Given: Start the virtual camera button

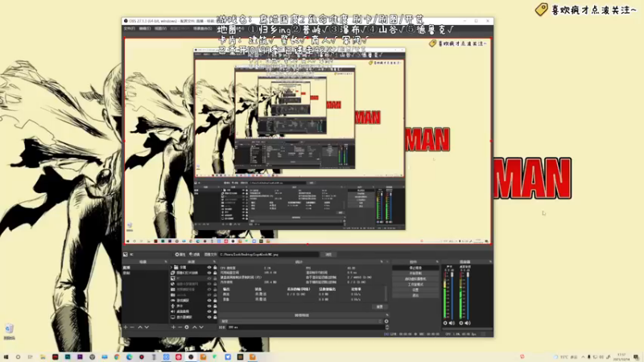Looking at the screenshot, I should tap(415, 278).
